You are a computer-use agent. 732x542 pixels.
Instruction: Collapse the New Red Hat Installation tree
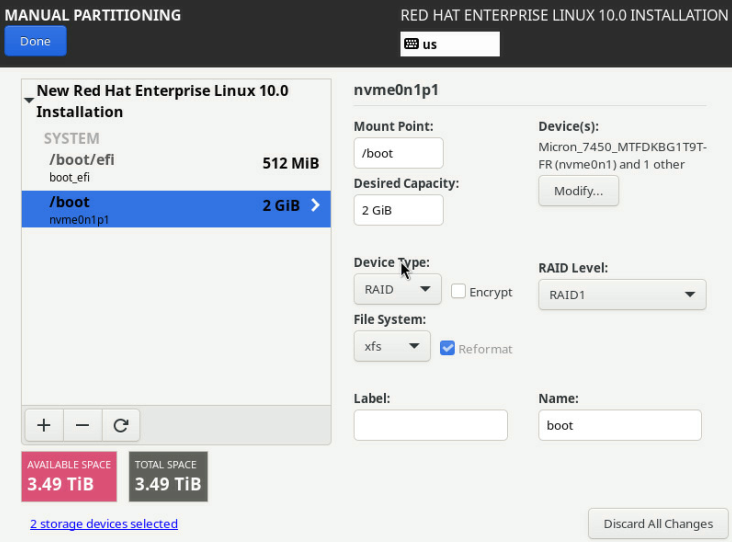(29, 100)
